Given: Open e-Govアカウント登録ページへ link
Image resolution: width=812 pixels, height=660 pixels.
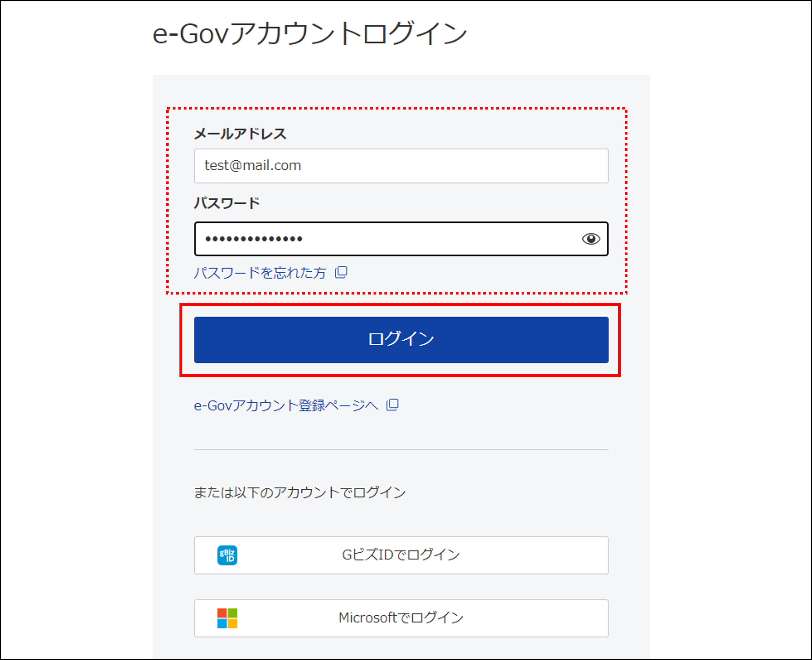Looking at the screenshot, I should click(x=286, y=405).
